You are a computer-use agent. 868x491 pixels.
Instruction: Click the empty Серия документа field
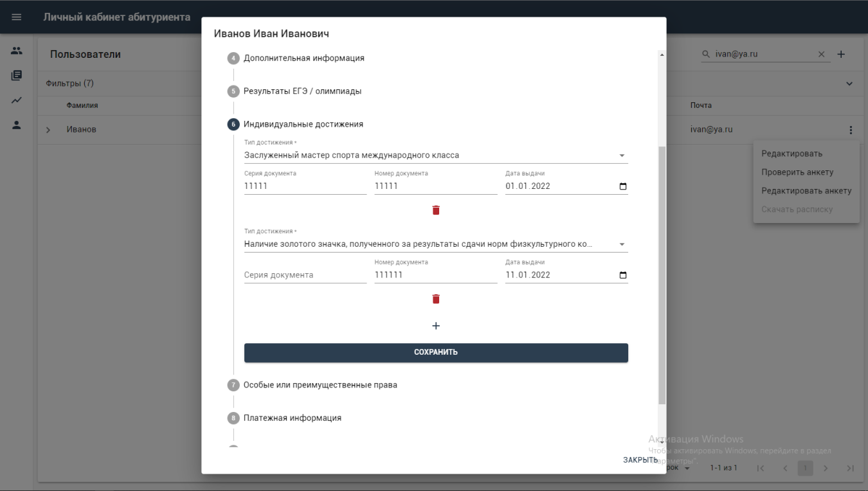click(x=305, y=275)
